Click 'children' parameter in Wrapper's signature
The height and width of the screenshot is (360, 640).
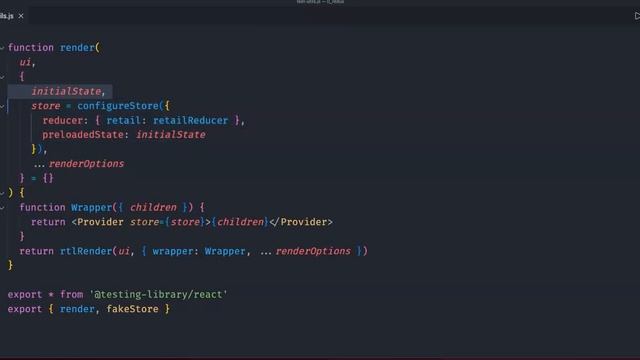[153, 207]
